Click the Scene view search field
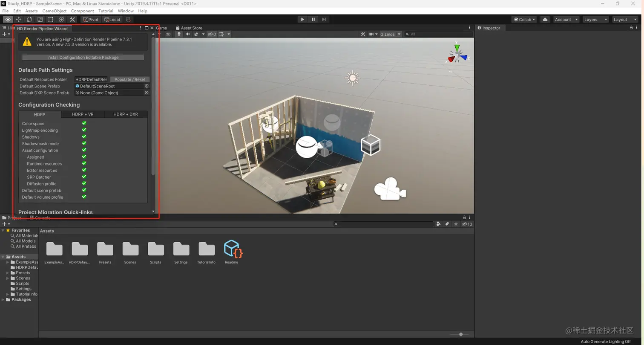 point(439,34)
